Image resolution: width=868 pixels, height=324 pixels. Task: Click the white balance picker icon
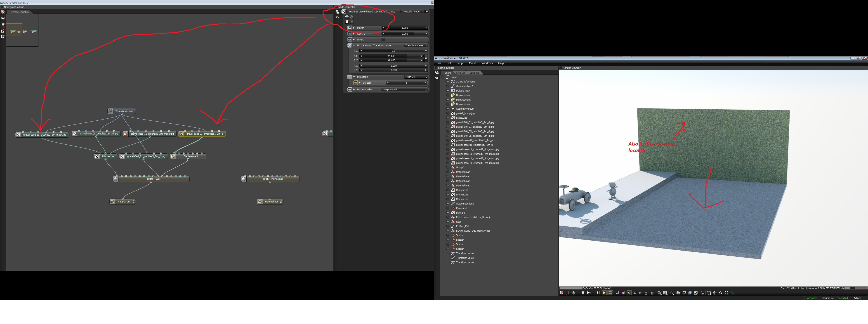tap(623, 293)
